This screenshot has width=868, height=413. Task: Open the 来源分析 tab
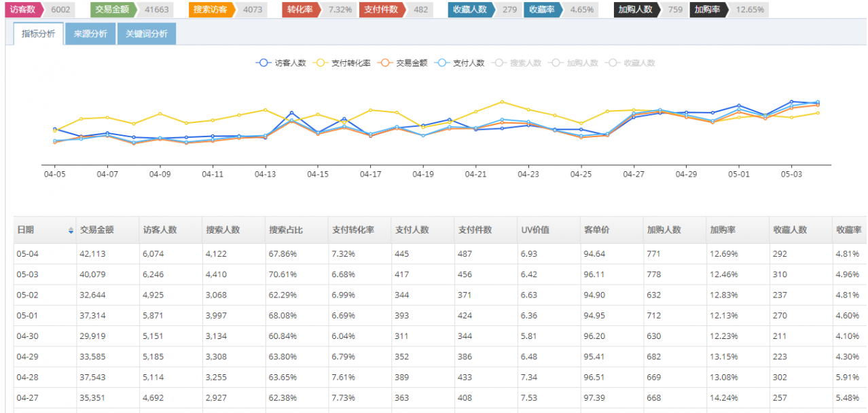[x=90, y=34]
